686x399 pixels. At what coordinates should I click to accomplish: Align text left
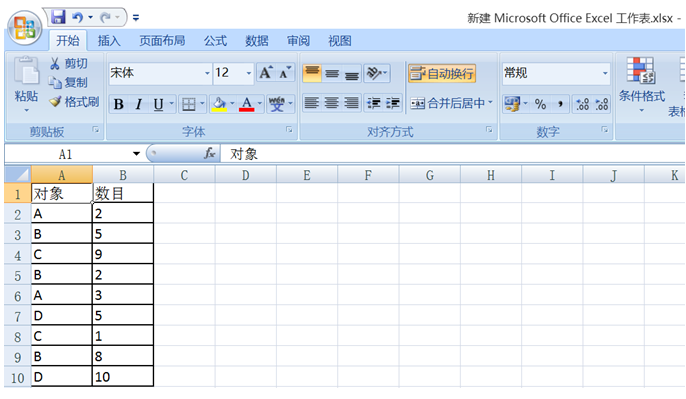(x=312, y=103)
